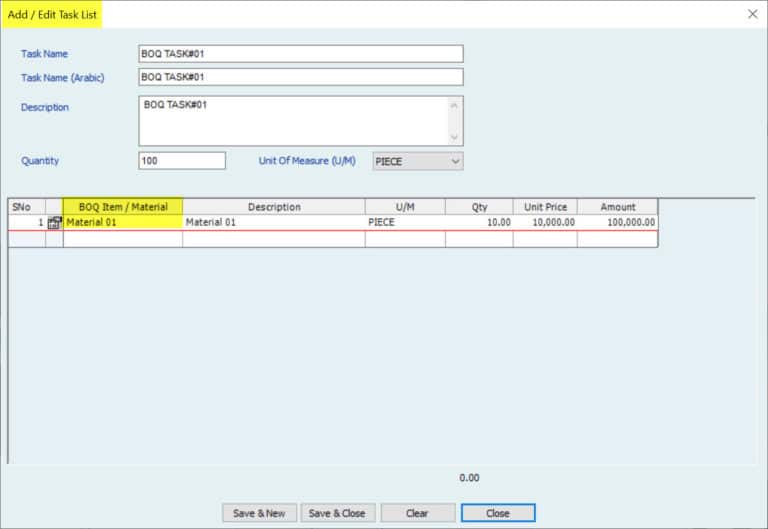This screenshot has height=529, width=768.
Task: Click the PIECE cell in U/M column
Action: pyautogui.click(x=405, y=223)
